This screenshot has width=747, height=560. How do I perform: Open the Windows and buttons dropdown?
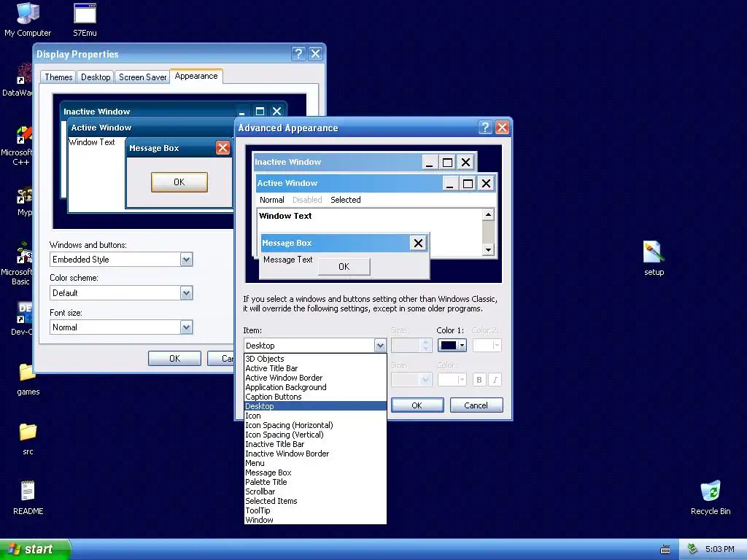coord(186,260)
